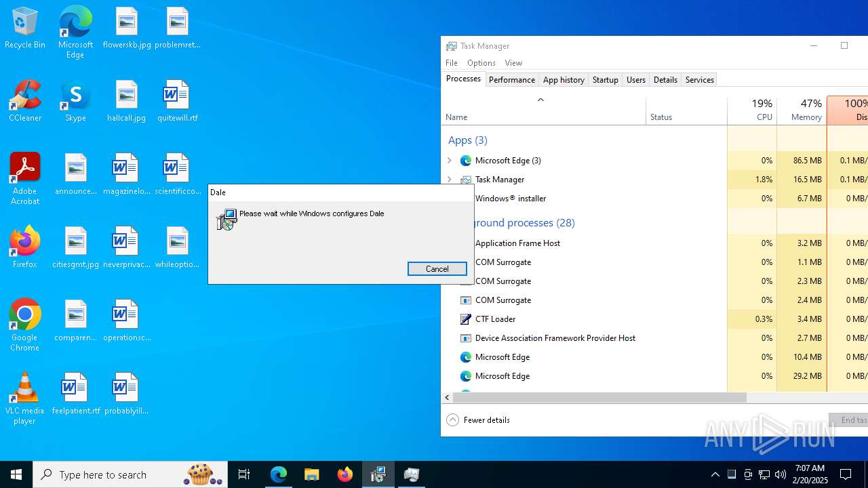This screenshot has height=488, width=868.
Task: Switch to the Users tab
Action: (x=636, y=80)
